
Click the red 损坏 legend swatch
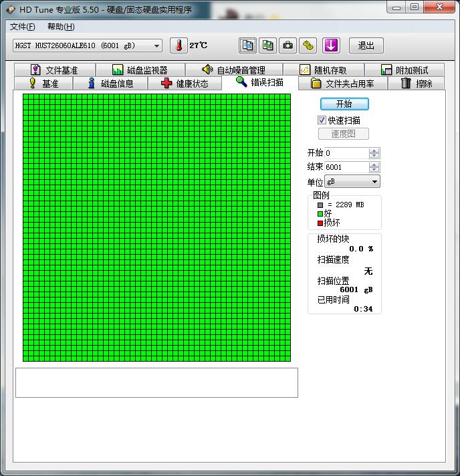point(320,223)
